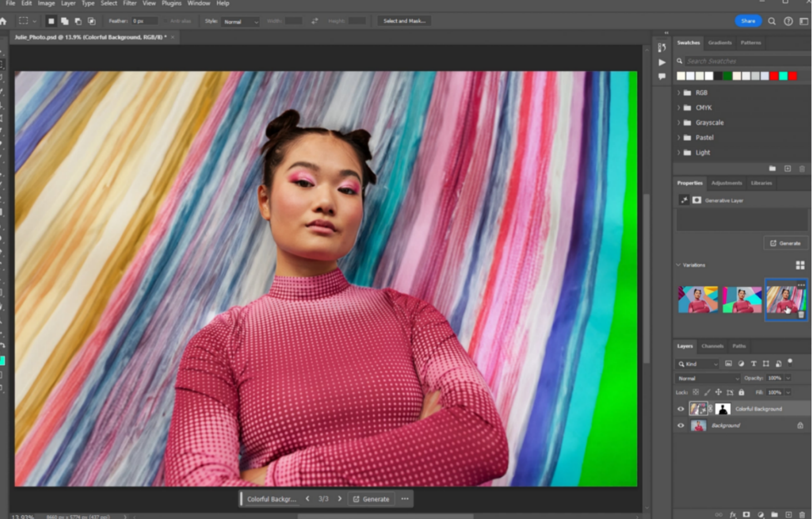Select the Subtract from selection icon
The image size is (812, 519).
pos(78,21)
